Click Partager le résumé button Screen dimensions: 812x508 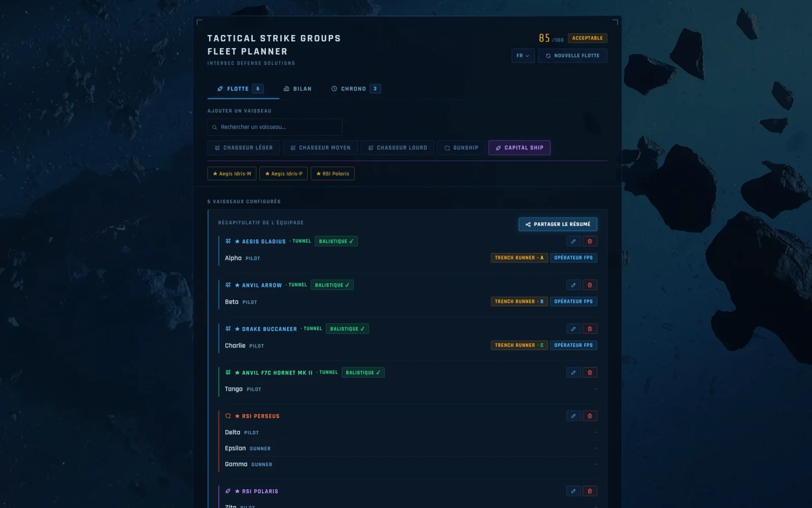click(x=558, y=224)
